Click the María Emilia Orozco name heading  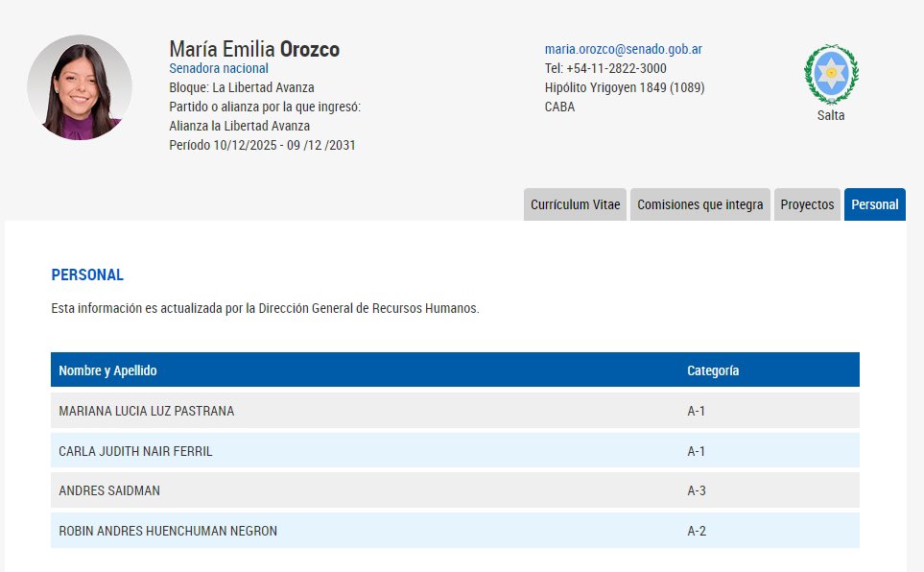coord(254,49)
